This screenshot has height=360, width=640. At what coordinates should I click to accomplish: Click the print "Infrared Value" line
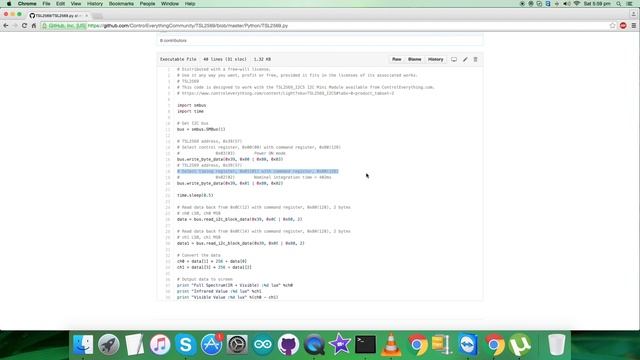219,291
